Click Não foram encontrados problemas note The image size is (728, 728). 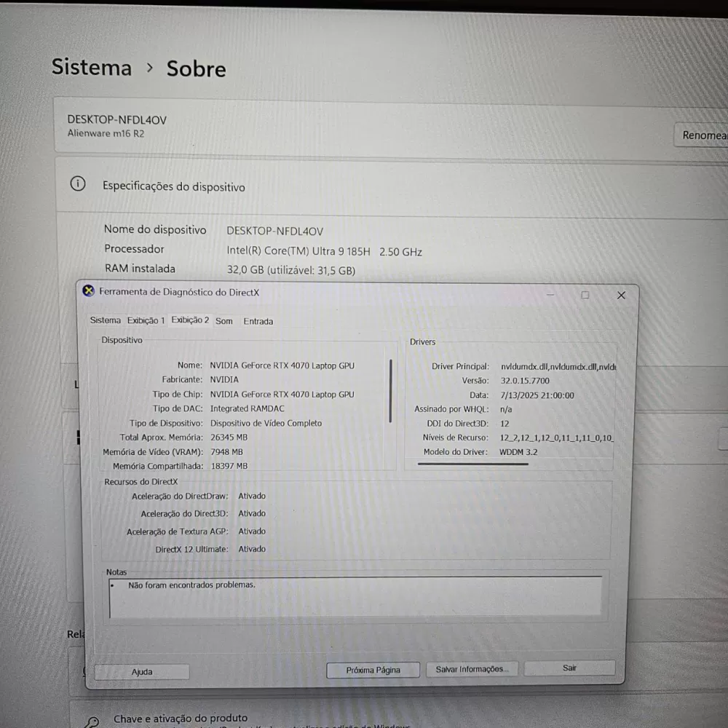[x=191, y=585]
